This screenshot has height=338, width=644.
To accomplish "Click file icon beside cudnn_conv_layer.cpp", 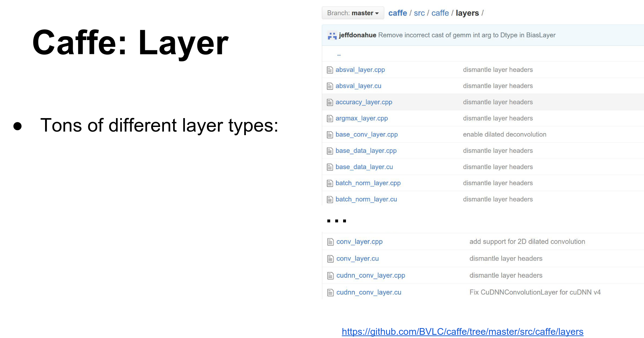I will tap(330, 276).
